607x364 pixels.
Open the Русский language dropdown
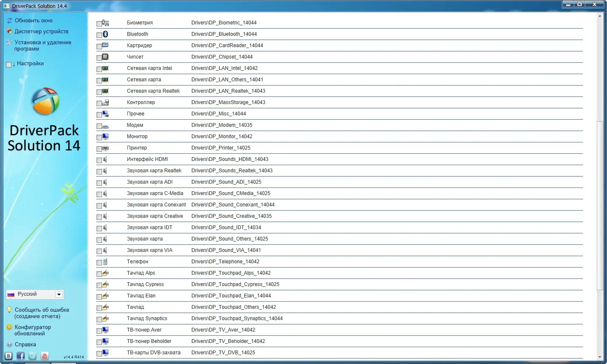35,294
